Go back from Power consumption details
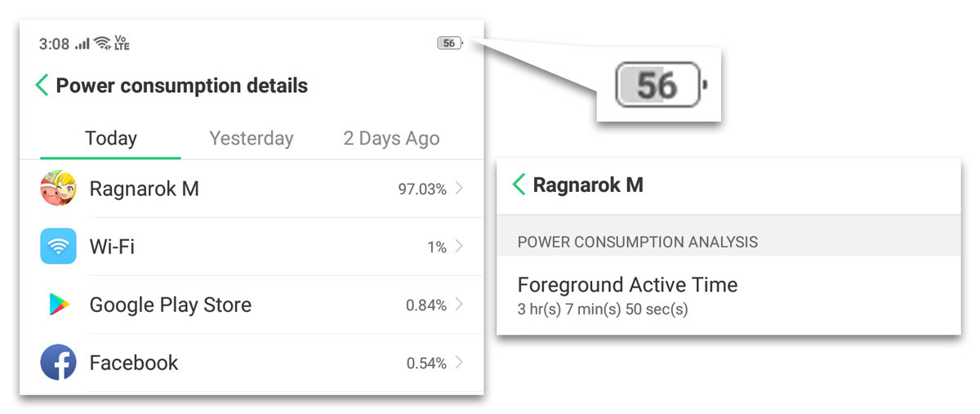This screenshot has width=980, height=414. (x=42, y=85)
